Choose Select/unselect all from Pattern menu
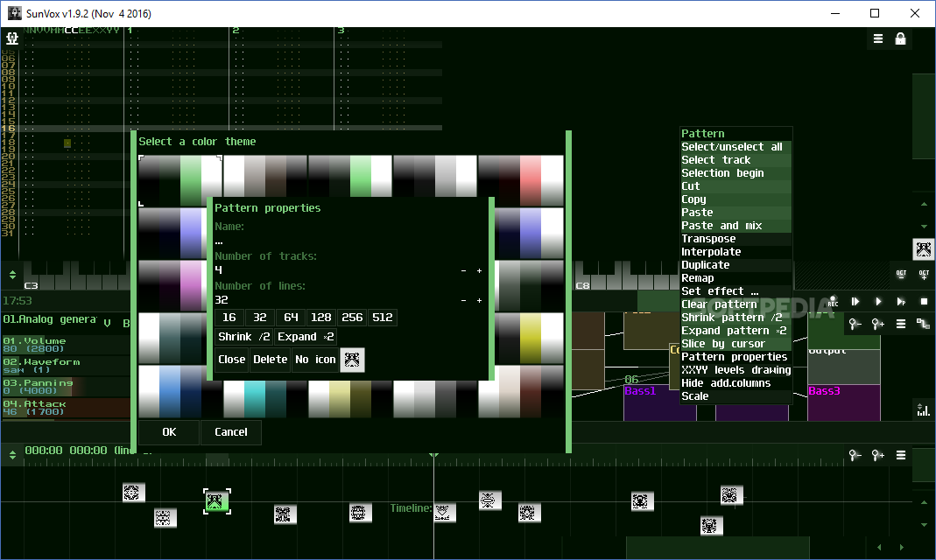 [736, 147]
